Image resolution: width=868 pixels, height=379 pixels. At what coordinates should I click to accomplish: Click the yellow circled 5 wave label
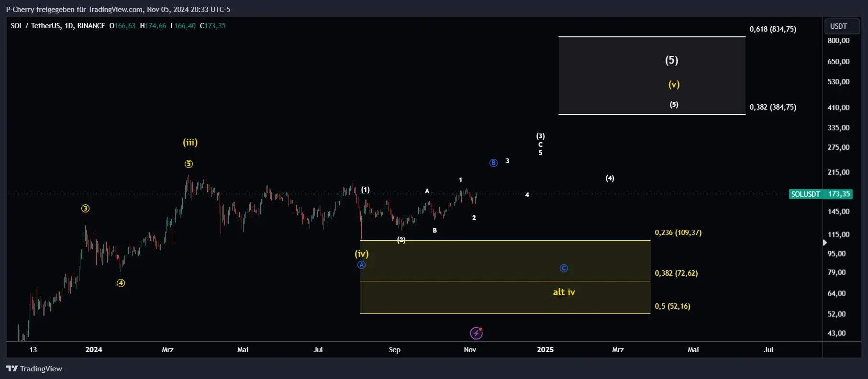click(189, 164)
